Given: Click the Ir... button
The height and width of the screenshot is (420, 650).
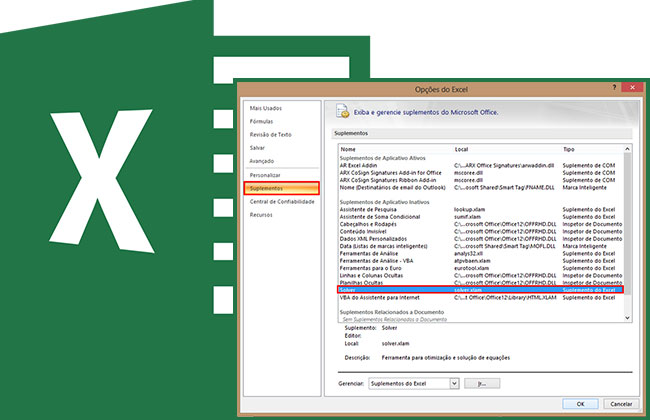Looking at the screenshot, I should 482,384.
